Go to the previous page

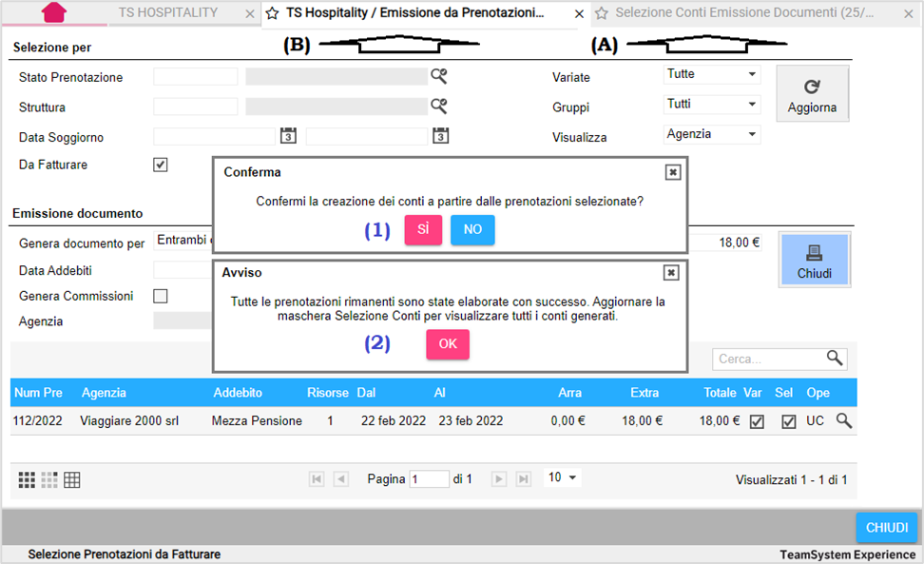(x=340, y=479)
